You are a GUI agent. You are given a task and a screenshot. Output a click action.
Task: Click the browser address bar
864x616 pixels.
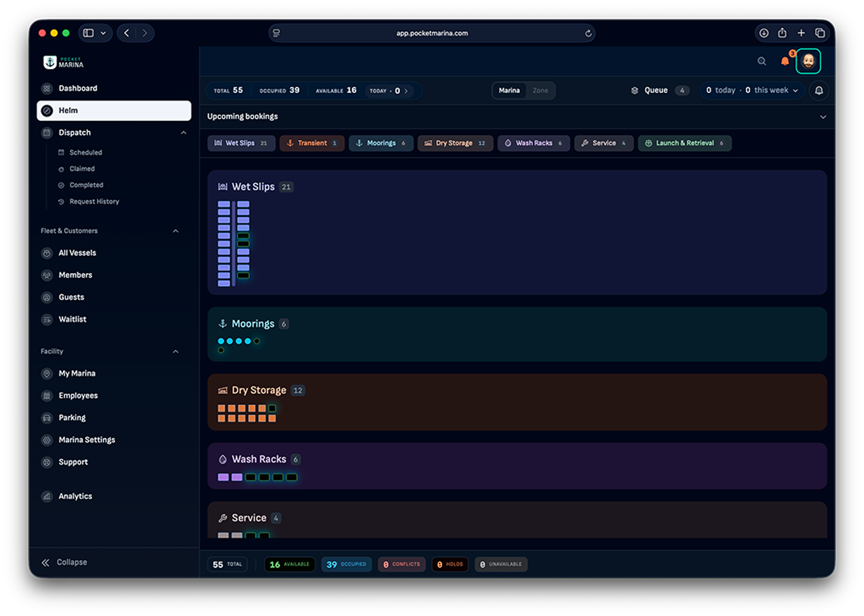click(432, 33)
